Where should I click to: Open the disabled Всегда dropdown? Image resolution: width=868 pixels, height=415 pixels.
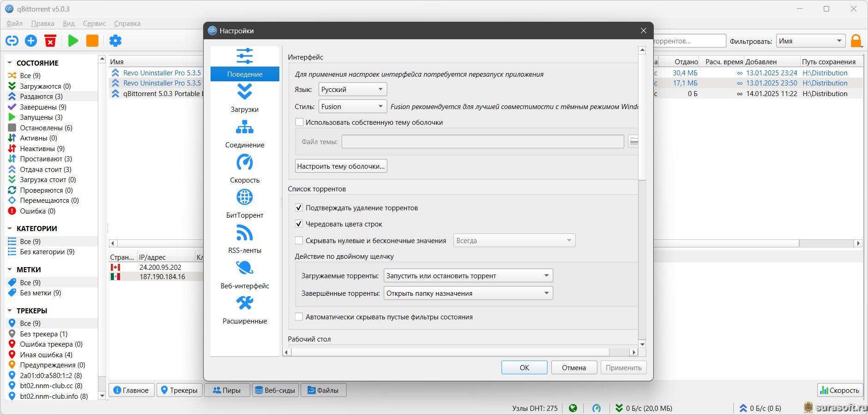click(514, 240)
